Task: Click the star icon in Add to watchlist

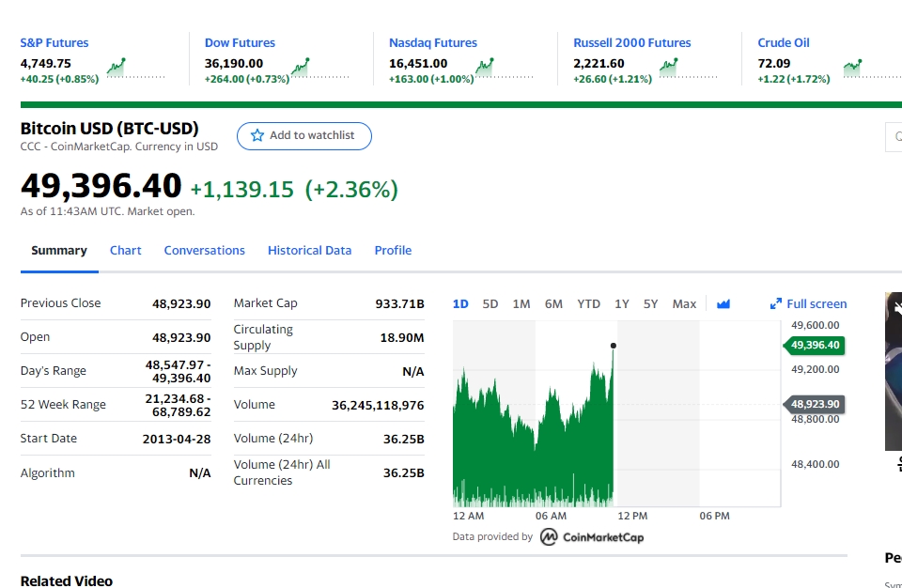Action: [x=257, y=135]
